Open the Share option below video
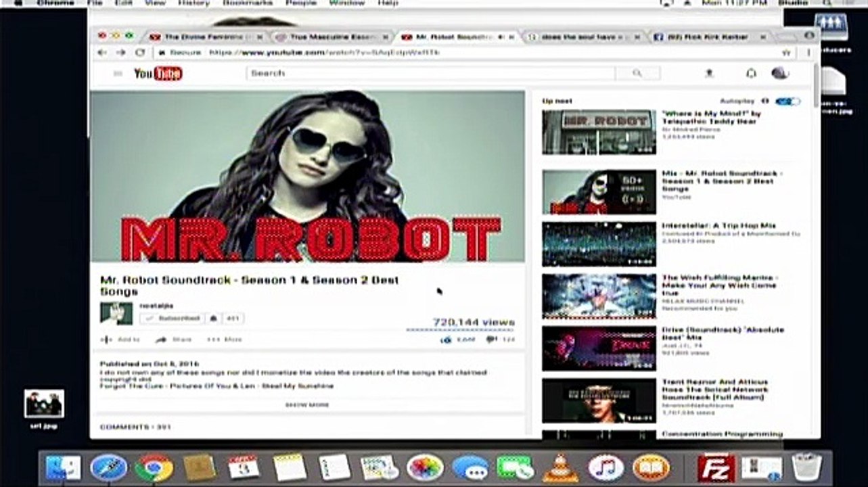Image resolution: width=868 pixels, height=487 pixels. pos(174,340)
